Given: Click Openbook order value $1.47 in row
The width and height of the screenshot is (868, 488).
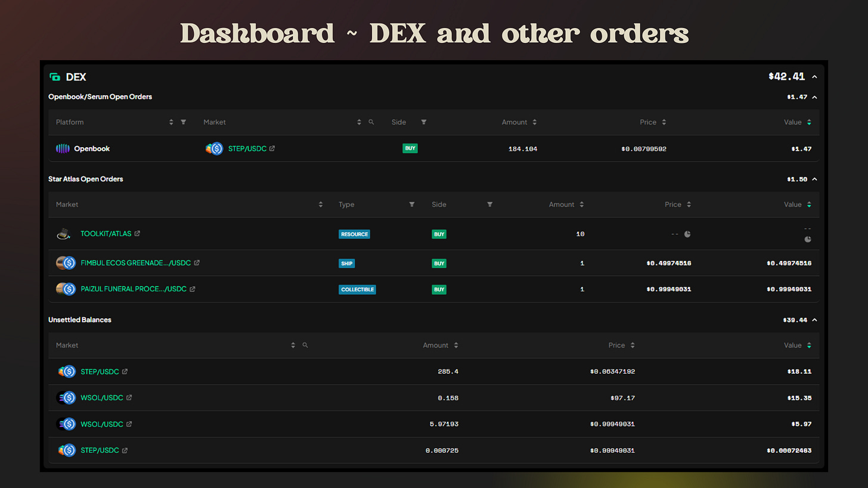Looking at the screenshot, I should tap(801, 149).
